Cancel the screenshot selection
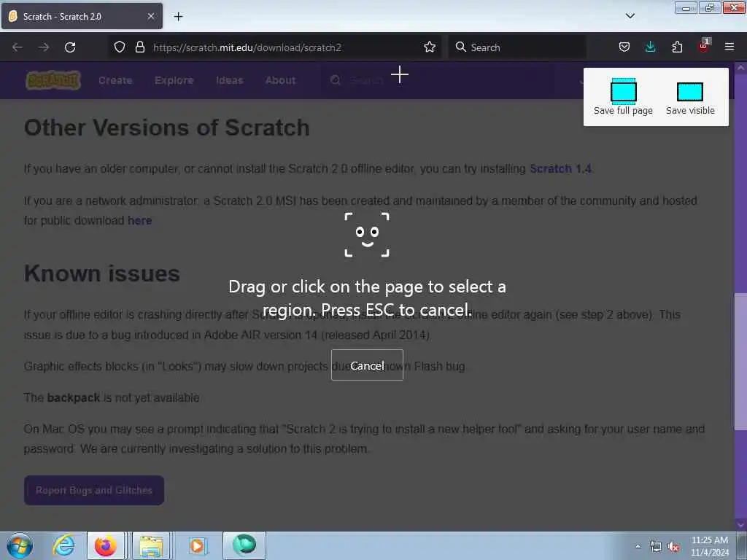The height and width of the screenshot is (560, 747). click(x=367, y=365)
